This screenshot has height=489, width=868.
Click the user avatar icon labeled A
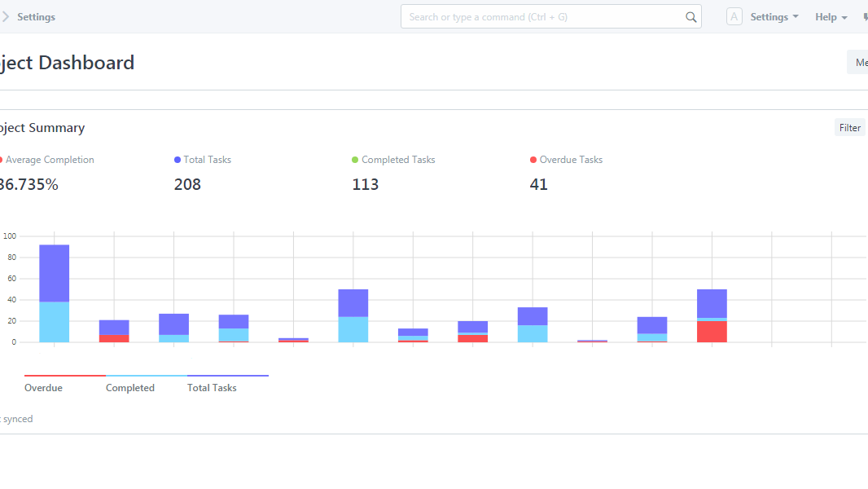coord(734,17)
